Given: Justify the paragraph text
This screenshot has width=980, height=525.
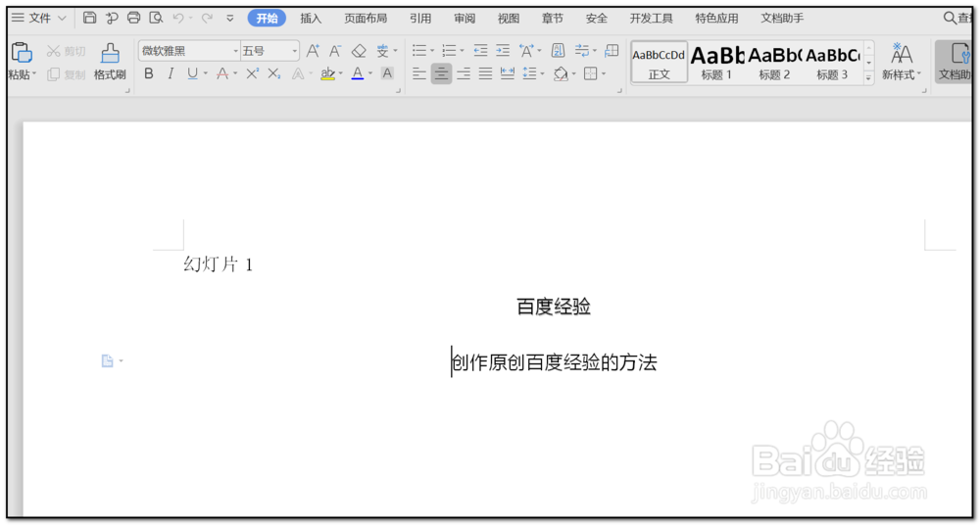Looking at the screenshot, I should 486,74.
